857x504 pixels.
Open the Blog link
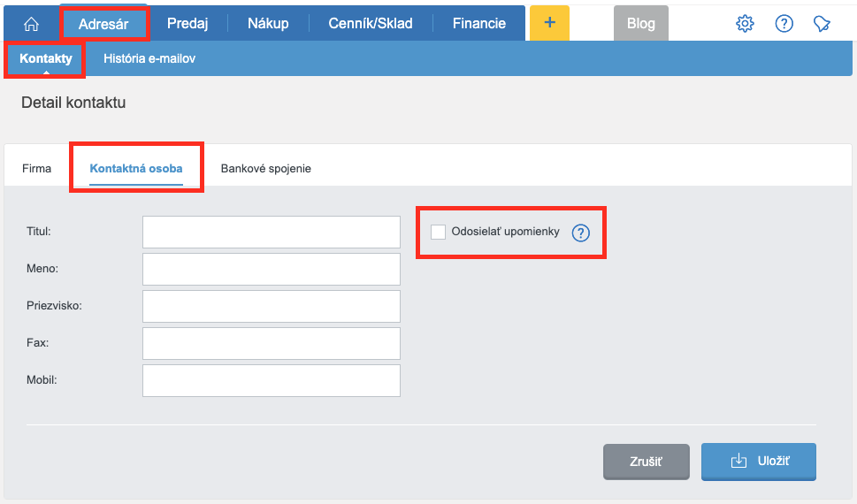point(640,24)
